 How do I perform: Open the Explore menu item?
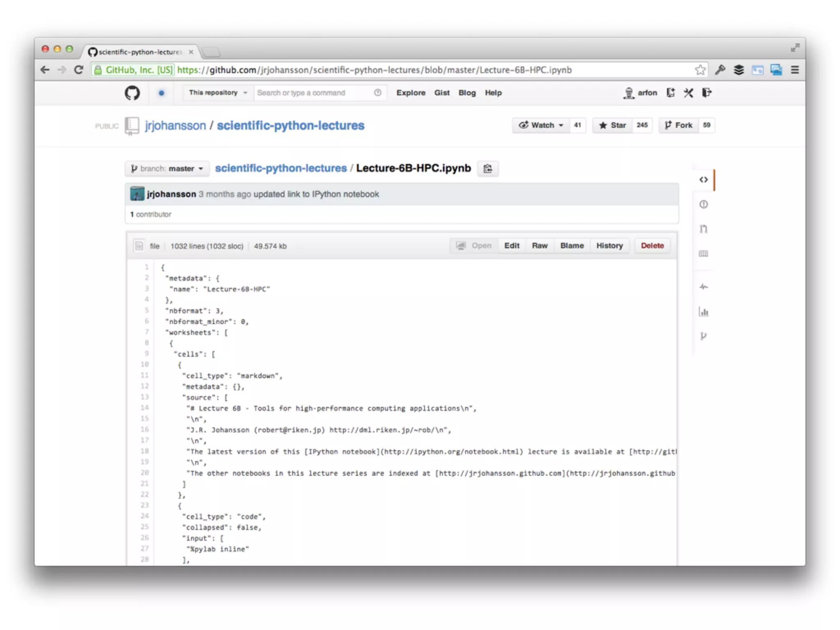click(411, 93)
